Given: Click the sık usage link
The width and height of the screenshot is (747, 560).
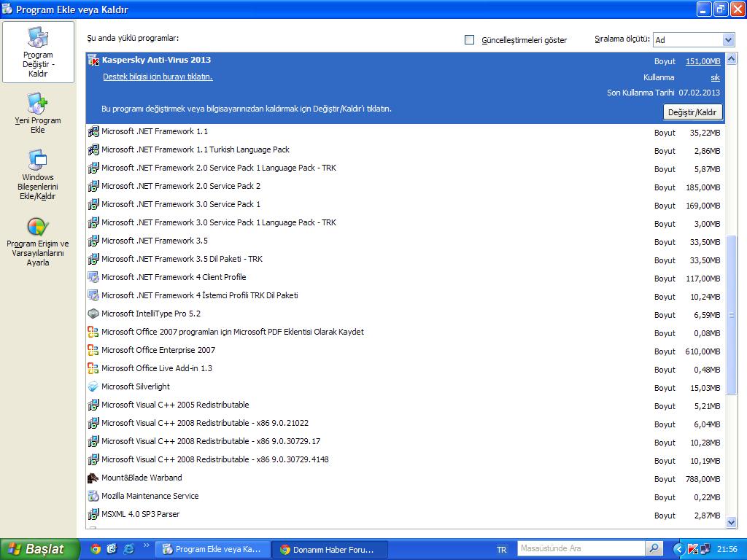Looking at the screenshot, I should tap(715, 77).
